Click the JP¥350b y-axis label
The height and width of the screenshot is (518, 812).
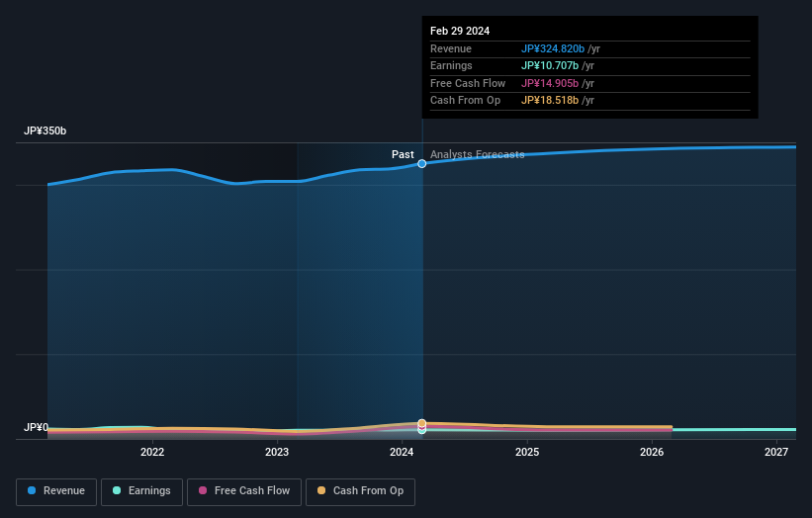(45, 130)
